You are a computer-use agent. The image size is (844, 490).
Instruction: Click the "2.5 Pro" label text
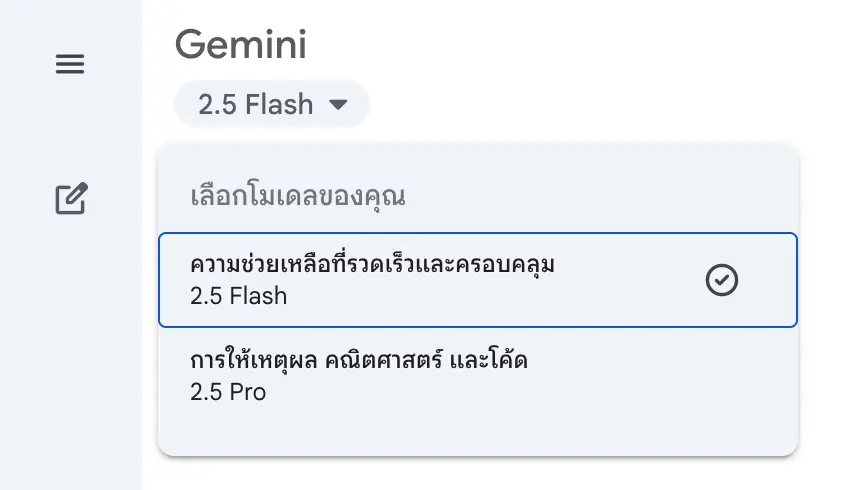228,391
